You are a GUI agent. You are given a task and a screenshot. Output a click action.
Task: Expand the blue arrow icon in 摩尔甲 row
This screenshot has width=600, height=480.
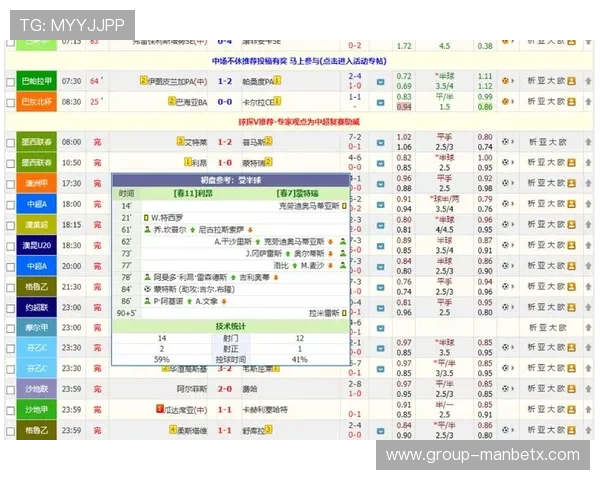click(x=380, y=328)
